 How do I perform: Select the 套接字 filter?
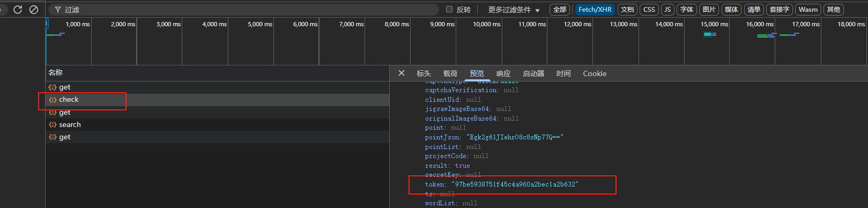coord(780,10)
